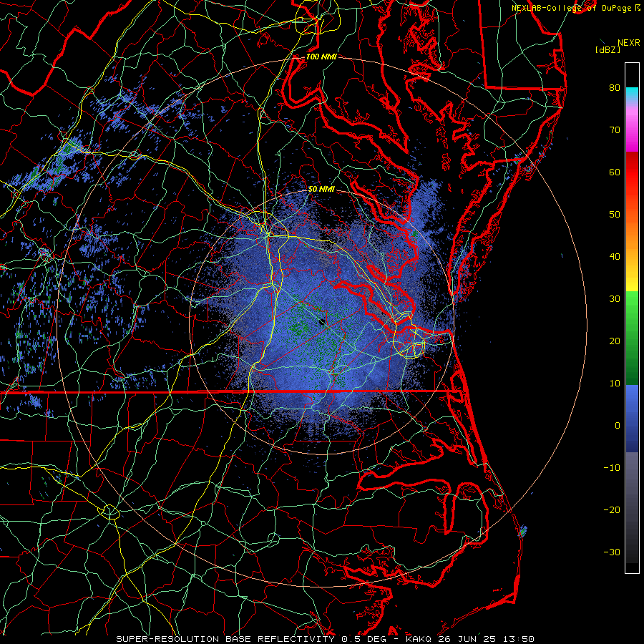Viewport: 644px width, 644px height.
Task: Click the 10 value on the dBZ scale
Action: tap(615, 384)
